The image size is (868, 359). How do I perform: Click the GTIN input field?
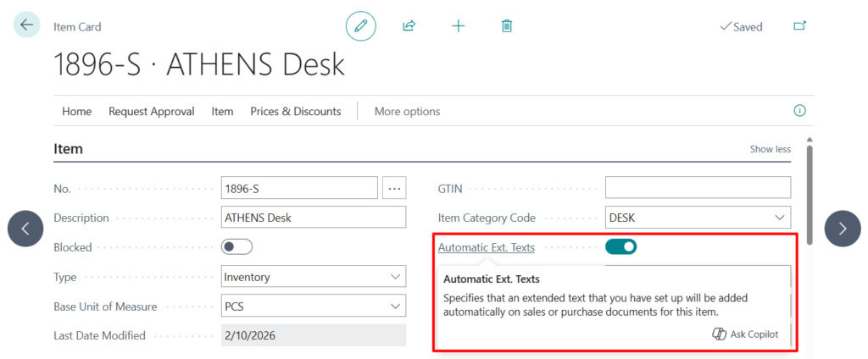pyautogui.click(x=697, y=188)
